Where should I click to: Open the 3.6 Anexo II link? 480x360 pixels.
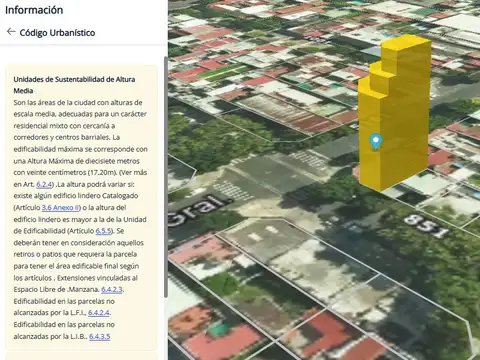point(60,208)
